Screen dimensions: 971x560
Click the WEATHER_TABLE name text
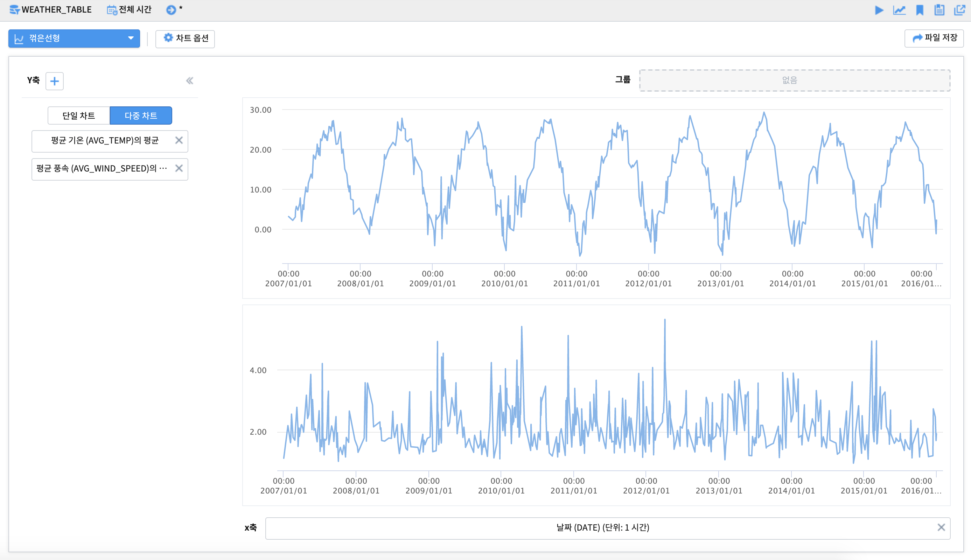pyautogui.click(x=56, y=9)
